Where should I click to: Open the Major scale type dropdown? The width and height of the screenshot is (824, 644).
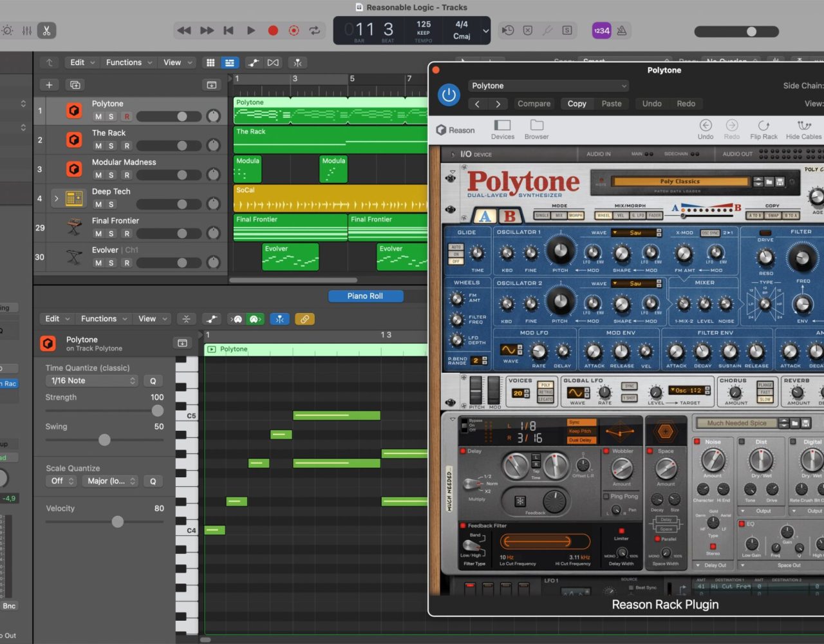tap(109, 481)
